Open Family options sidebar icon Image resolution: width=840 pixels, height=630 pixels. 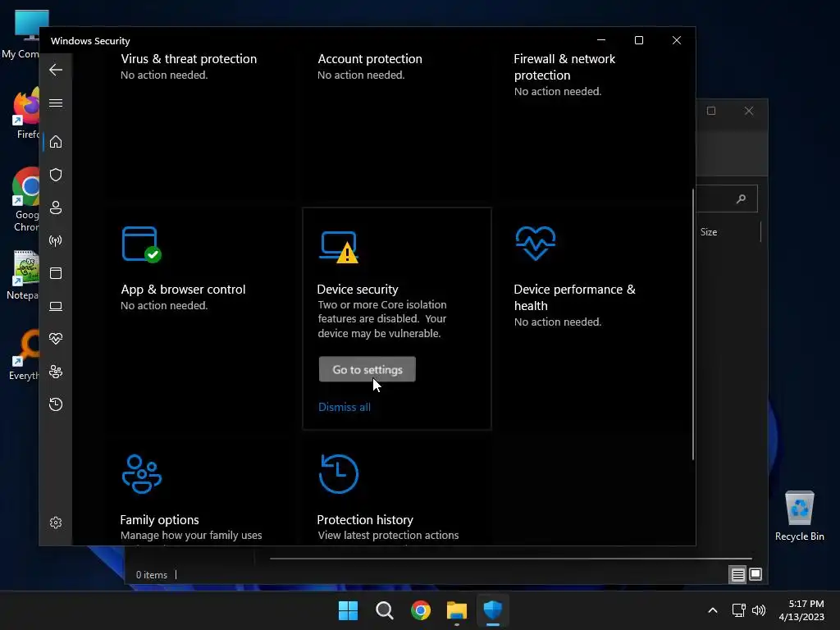pyautogui.click(x=56, y=372)
